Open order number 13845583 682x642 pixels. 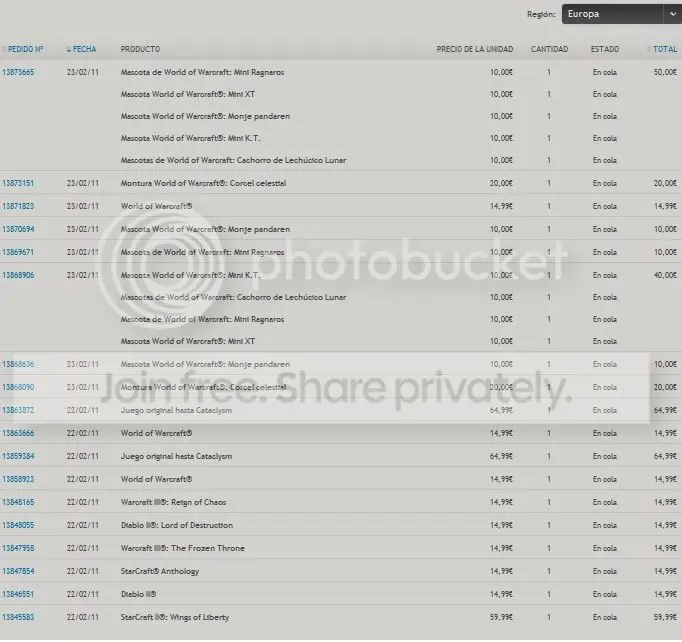18,617
